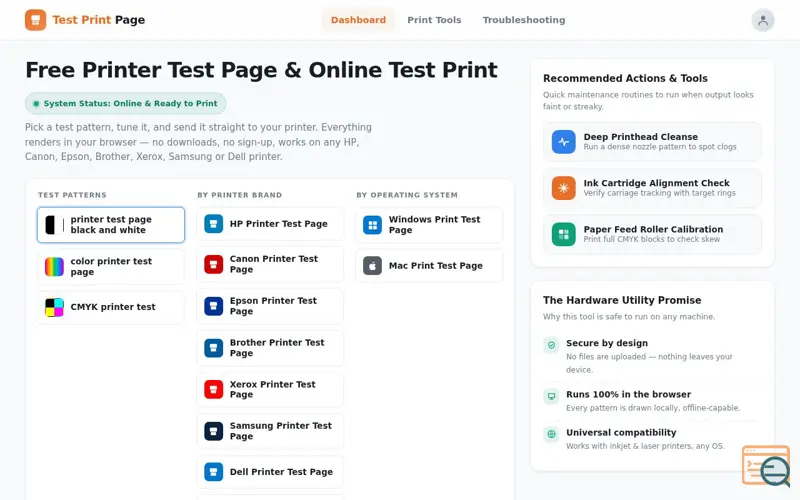Image resolution: width=800 pixels, height=500 pixels.
Task: Click the Runs 100% in browser monitor icon
Action: [x=551, y=396]
